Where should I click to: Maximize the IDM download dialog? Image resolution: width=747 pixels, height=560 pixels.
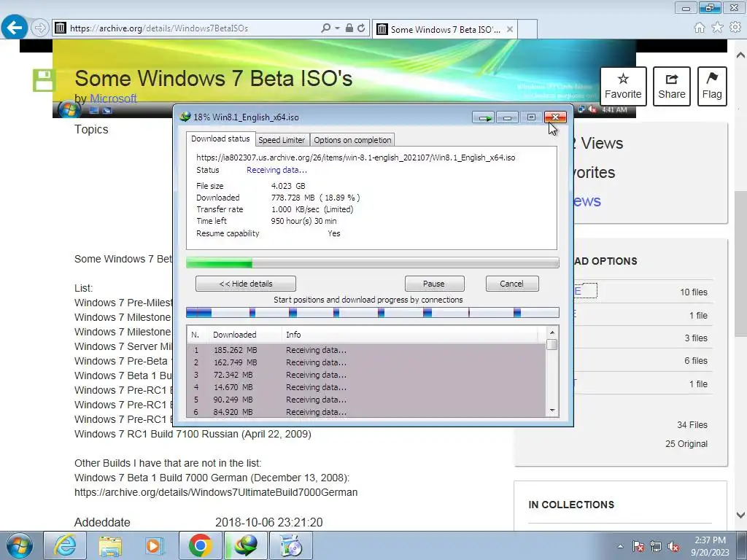coord(531,117)
